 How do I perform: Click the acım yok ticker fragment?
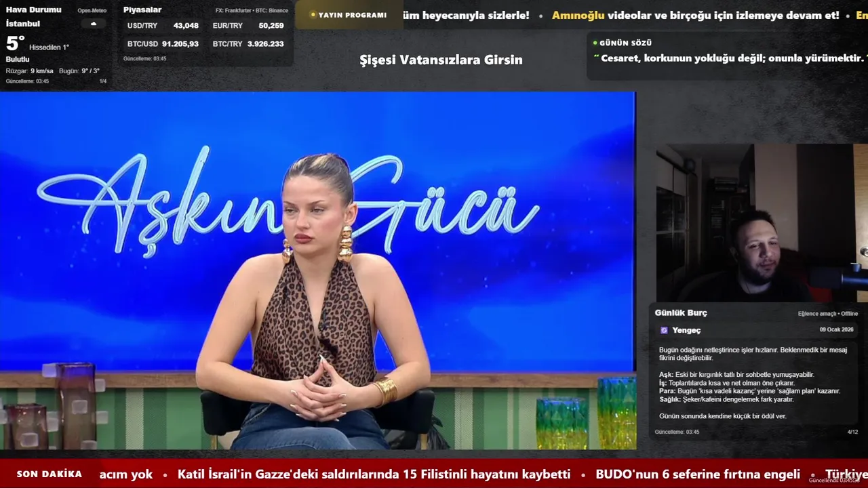pyautogui.click(x=126, y=474)
